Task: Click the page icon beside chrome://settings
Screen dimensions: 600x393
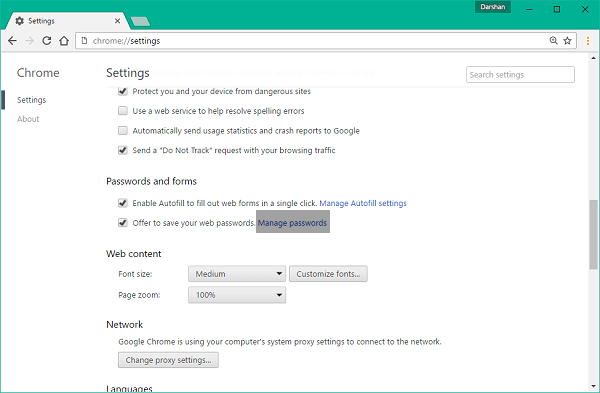Action: point(85,41)
